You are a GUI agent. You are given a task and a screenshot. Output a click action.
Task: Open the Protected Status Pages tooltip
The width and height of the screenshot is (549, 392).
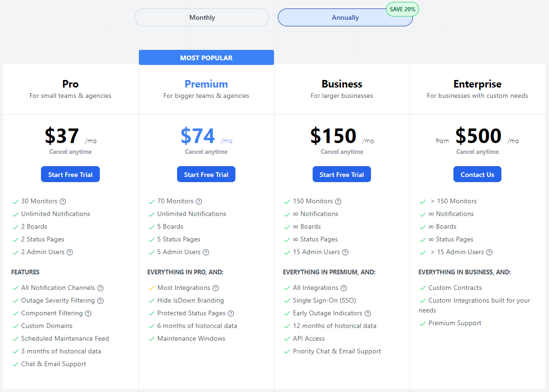click(x=230, y=313)
